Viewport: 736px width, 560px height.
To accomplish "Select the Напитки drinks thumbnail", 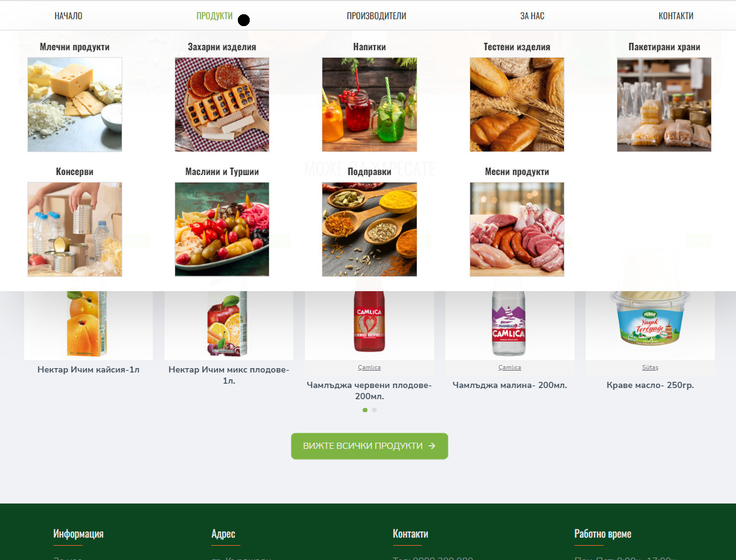I will 370,104.
